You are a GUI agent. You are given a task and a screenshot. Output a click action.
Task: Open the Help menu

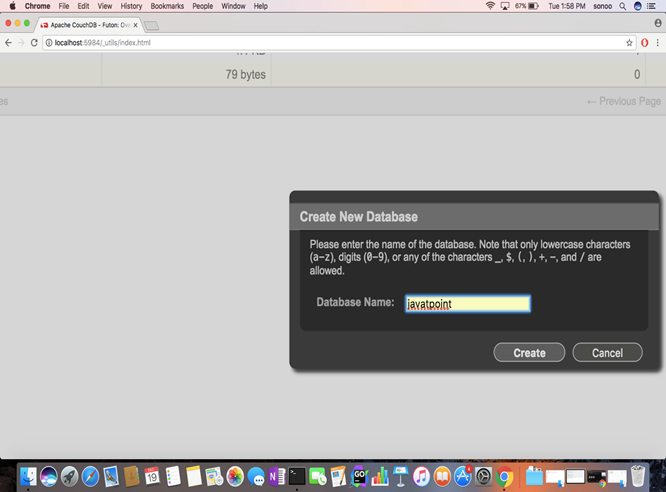click(x=260, y=6)
